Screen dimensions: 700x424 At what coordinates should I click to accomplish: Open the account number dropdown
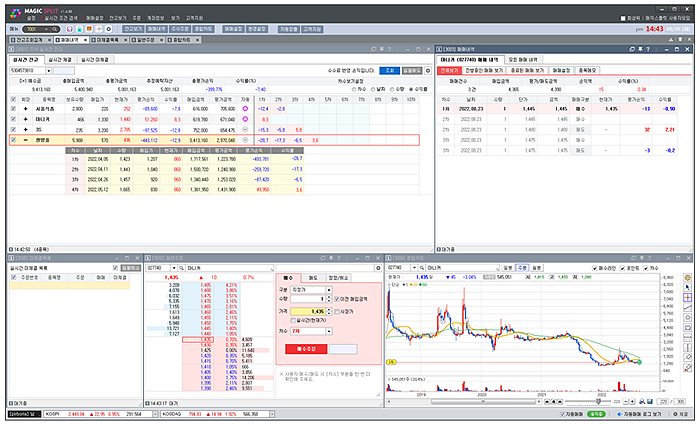pos(50,71)
